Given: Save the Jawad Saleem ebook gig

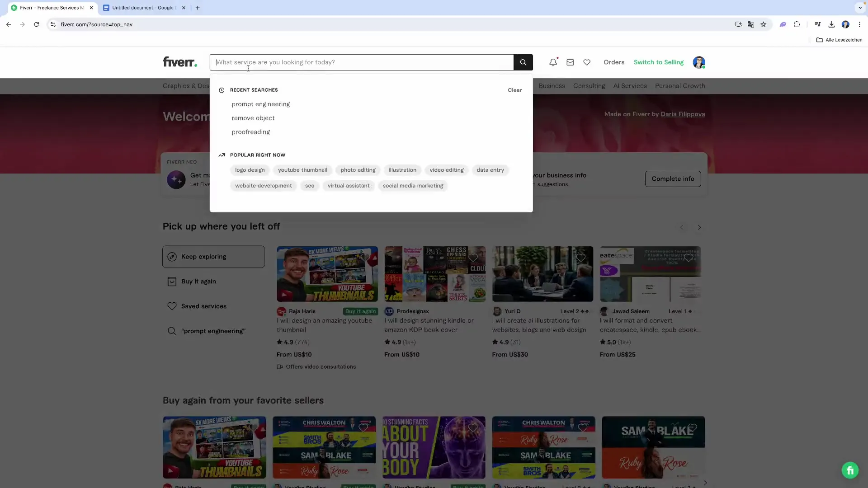Looking at the screenshot, I should 688,258.
